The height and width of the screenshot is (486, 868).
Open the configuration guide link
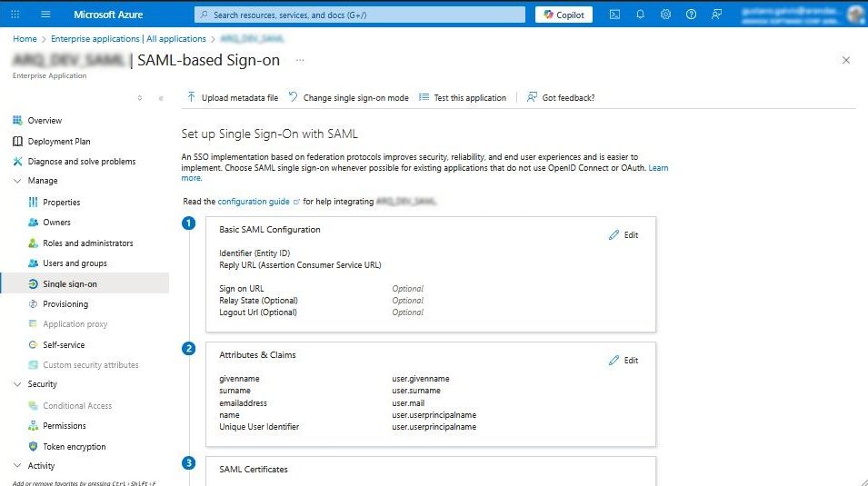(254, 202)
